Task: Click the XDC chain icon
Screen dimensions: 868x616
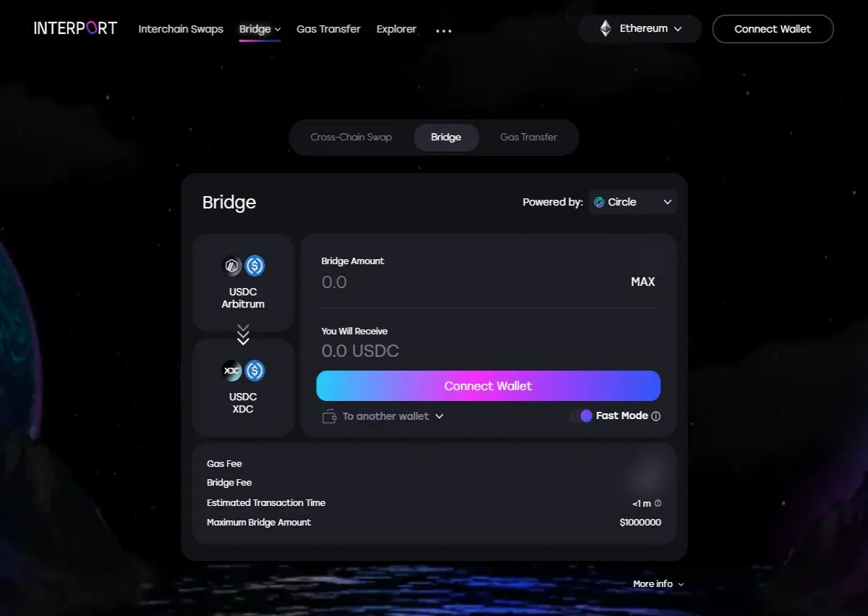Action: pos(231,371)
